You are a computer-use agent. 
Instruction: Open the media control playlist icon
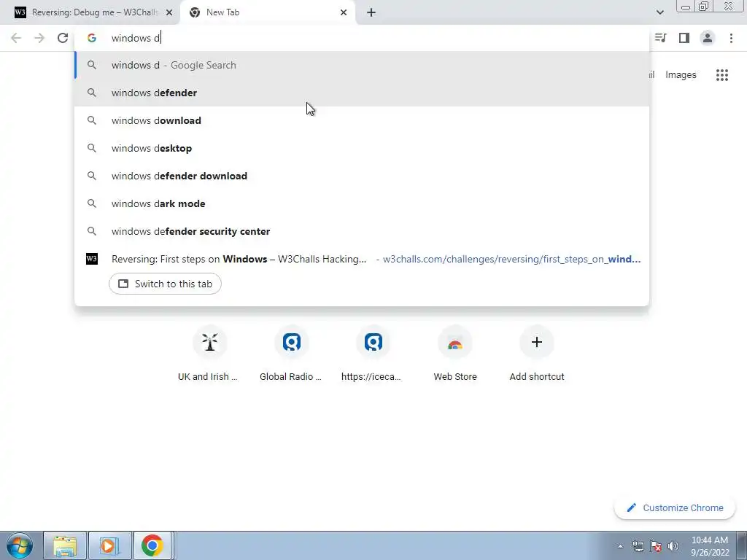[660, 38]
